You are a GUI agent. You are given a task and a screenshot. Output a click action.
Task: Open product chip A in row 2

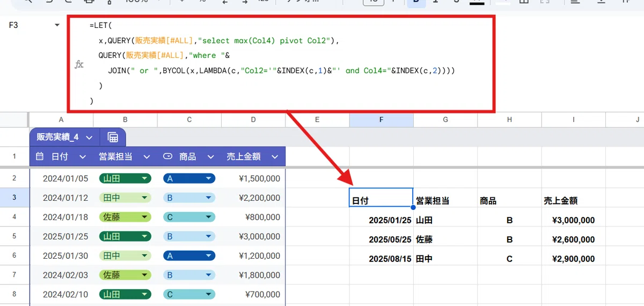(x=189, y=179)
